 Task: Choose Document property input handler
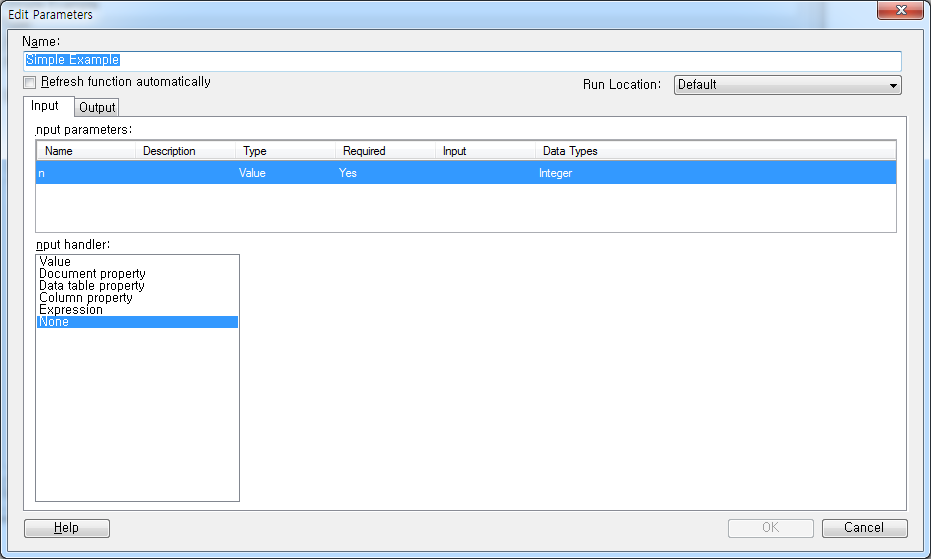(x=137, y=274)
